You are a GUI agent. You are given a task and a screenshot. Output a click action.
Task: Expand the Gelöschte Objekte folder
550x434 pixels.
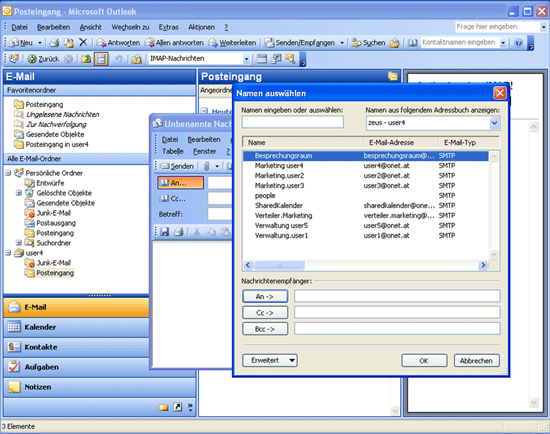tap(19, 193)
